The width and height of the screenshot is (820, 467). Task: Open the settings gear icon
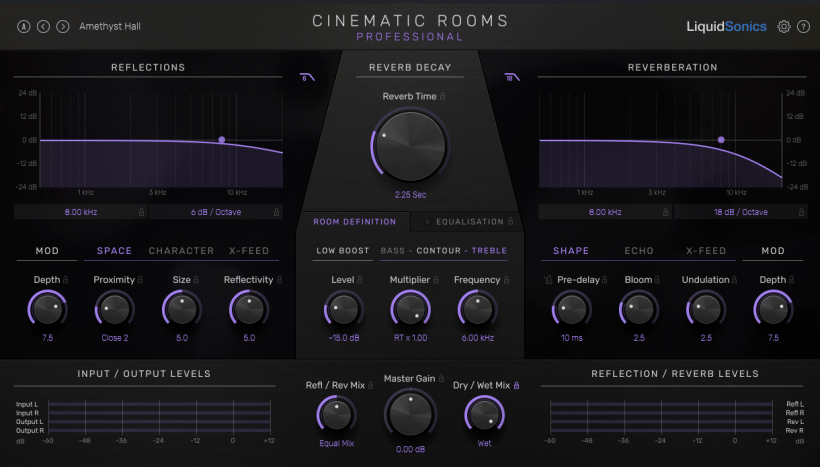pos(784,26)
